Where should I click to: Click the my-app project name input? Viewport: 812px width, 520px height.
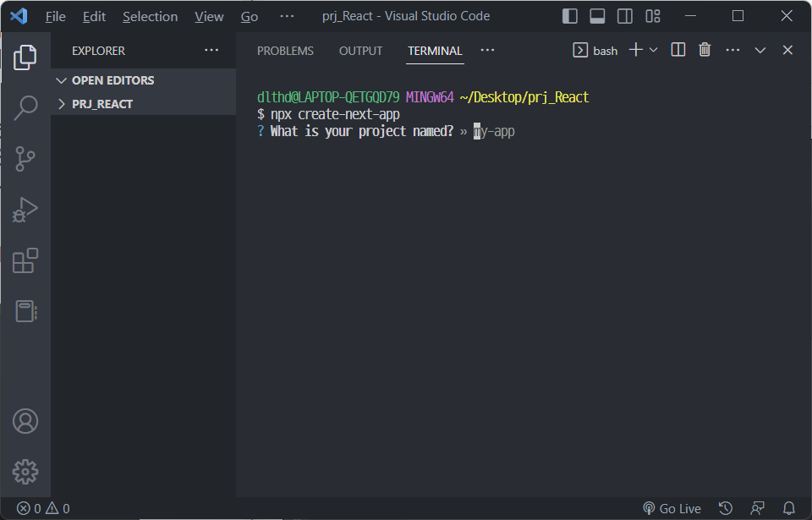[x=494, y=132]
